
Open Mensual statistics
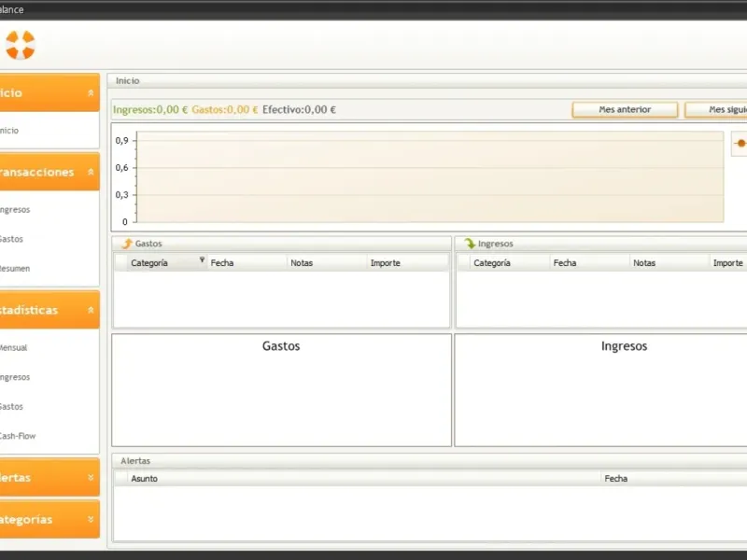(x=13, y=347)
